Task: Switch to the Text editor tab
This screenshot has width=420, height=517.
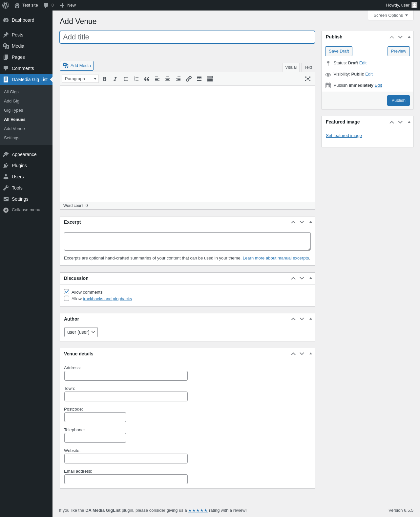Action: click(x=308, y=67)
